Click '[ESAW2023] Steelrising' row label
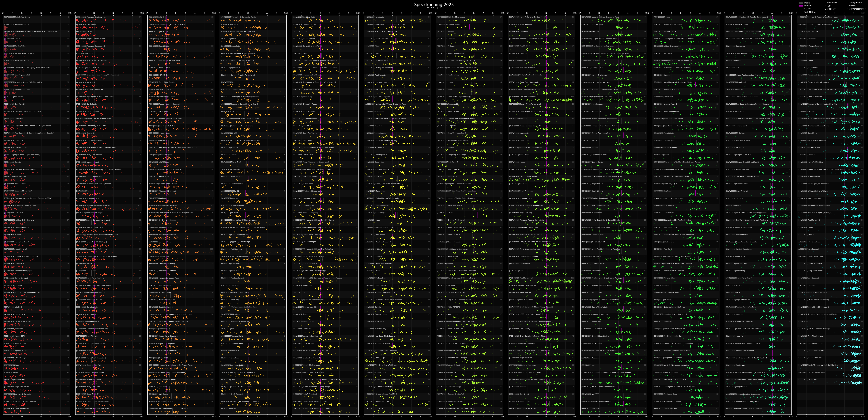The height and width of the screenshot is (420, 868). [x=302, y=97]
